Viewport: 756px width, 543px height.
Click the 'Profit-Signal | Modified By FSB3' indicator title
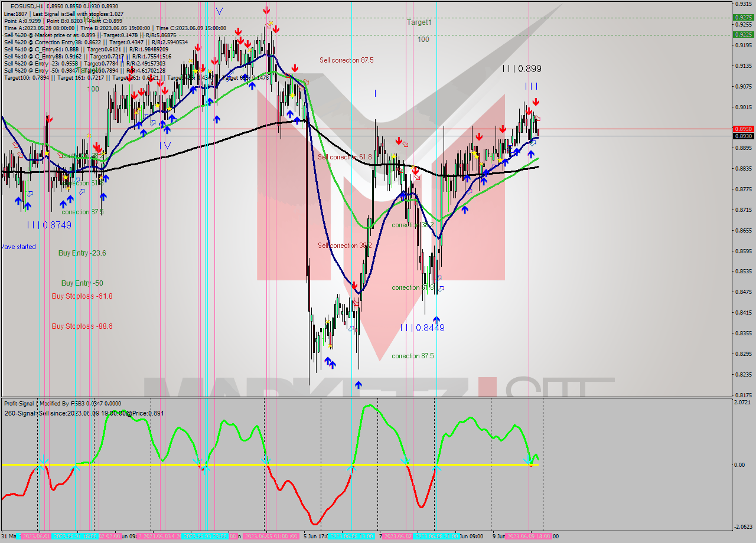click(x=61, y=403)
